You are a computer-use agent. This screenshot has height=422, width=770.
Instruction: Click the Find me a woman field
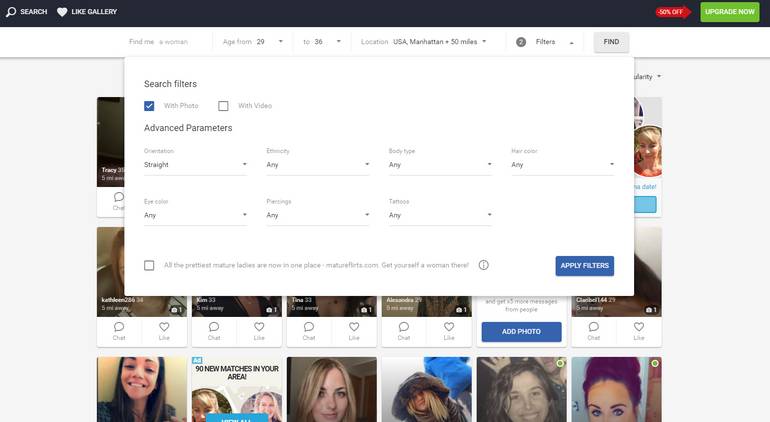pos(158,42)
